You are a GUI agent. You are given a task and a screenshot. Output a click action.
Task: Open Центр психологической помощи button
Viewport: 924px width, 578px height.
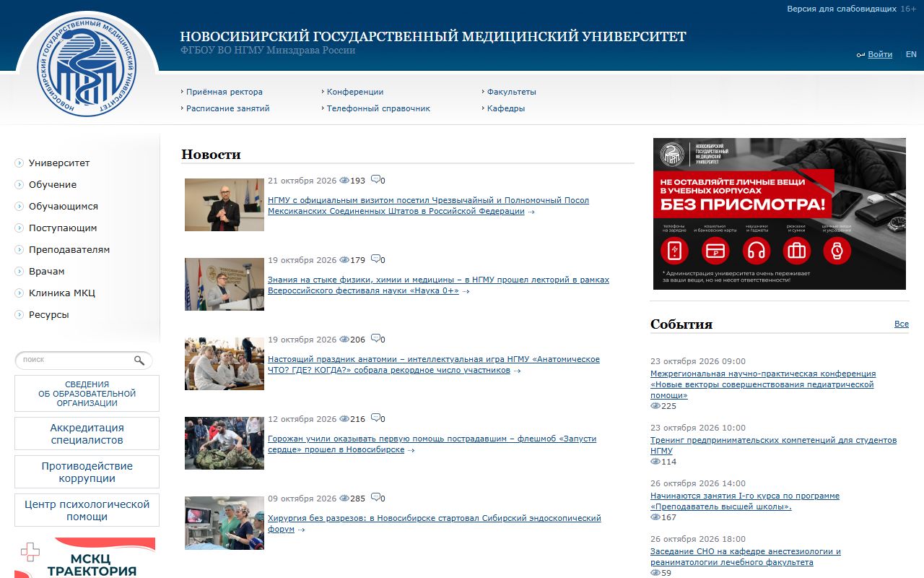click(x=87, y=510)
